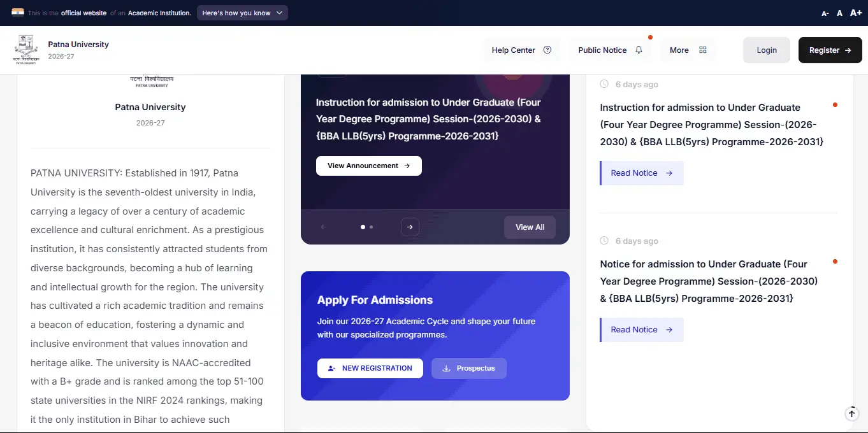Click the View Announcement button
Image resolution: width=868 pixels, height=433 pixels.
369,166
